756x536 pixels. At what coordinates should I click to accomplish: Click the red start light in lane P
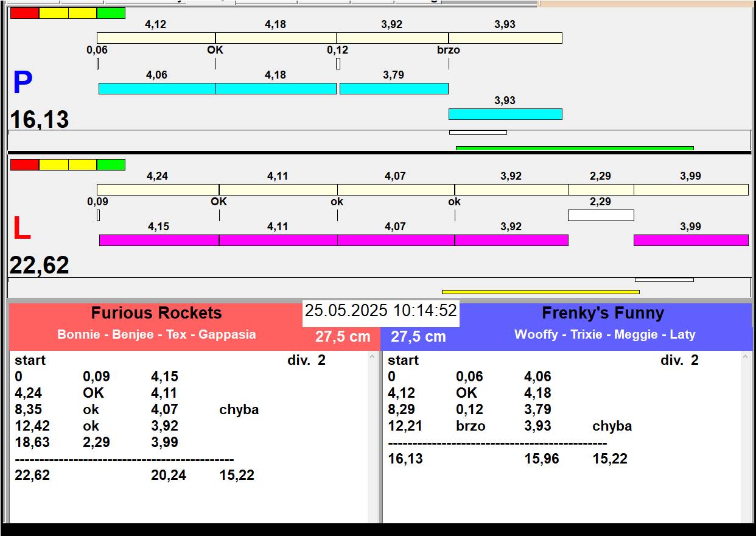pos(24,13)
